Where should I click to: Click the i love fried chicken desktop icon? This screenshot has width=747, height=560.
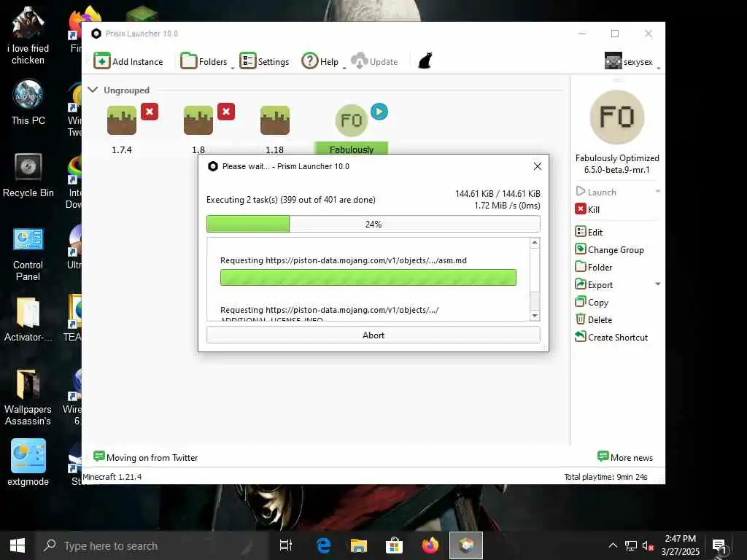pos(28,36)
